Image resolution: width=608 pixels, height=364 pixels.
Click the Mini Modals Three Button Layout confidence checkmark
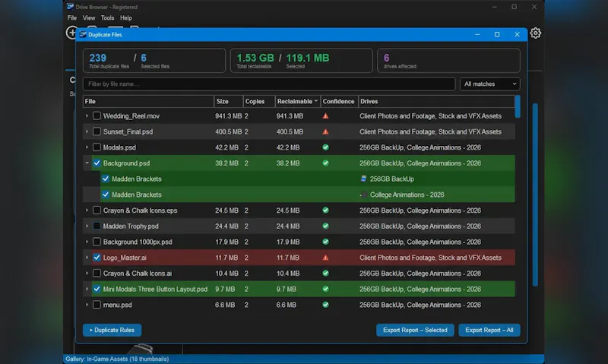(x=325, y=289)
